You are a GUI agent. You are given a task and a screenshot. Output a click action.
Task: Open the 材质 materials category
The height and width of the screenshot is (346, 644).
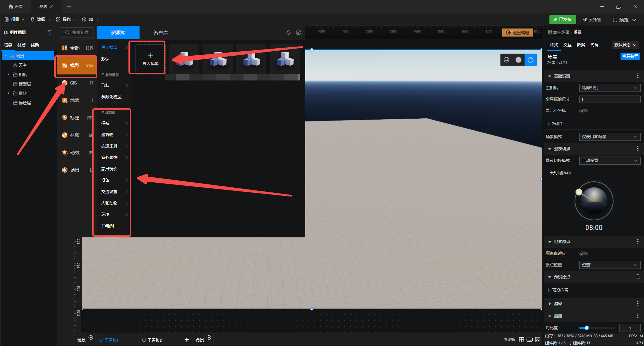(x=74, y=135)
